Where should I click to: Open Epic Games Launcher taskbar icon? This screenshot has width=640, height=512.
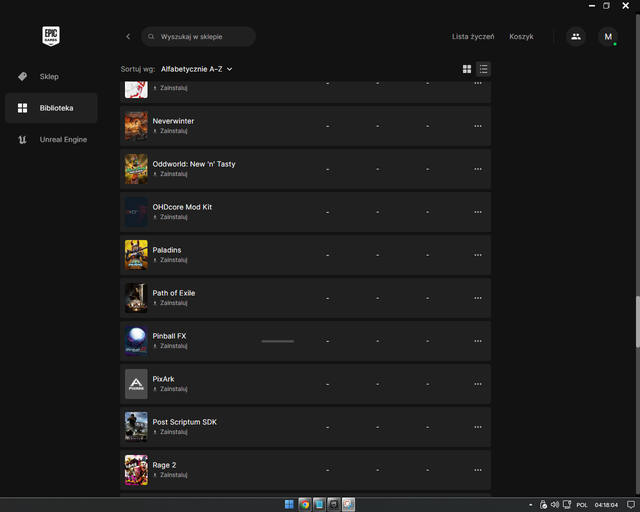pyautogui.click(x=333, y=505)
